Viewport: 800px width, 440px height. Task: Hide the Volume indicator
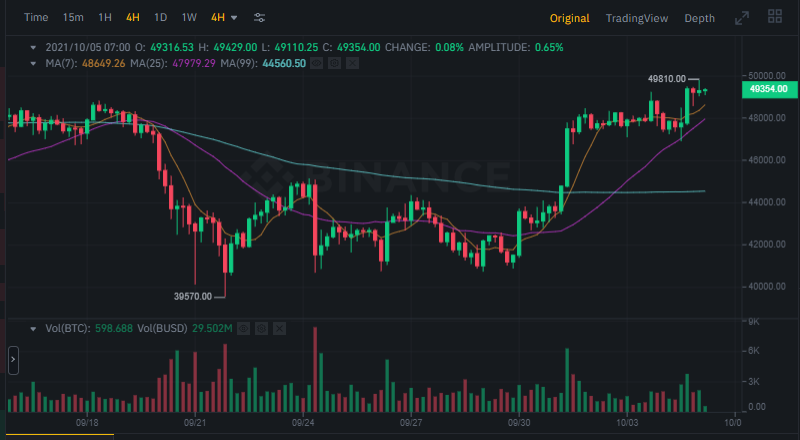tap(243, 328)
